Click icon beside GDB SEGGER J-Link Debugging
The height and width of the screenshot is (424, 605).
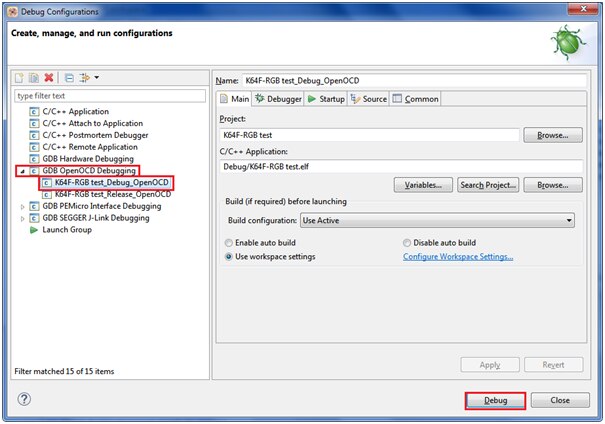tap(34, 218)
